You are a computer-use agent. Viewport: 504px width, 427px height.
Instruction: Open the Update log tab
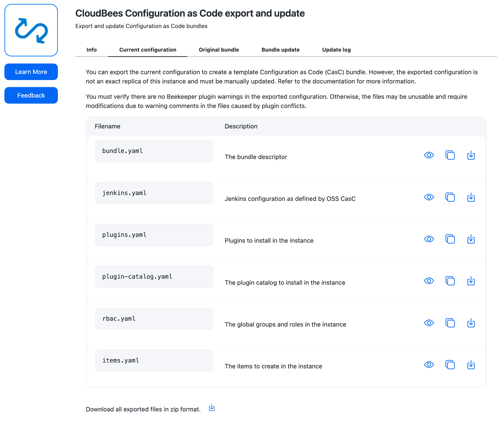tap(336, 50)
